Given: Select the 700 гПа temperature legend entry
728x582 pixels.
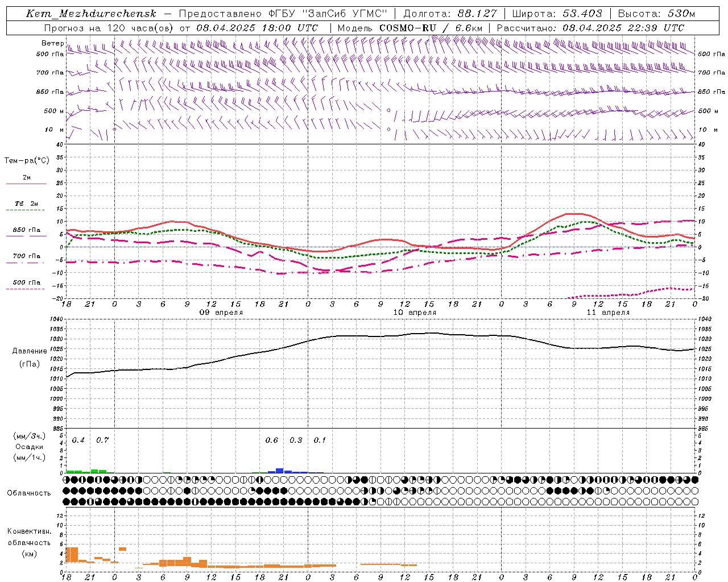Looking at the screenshot, I should [27, 256].
